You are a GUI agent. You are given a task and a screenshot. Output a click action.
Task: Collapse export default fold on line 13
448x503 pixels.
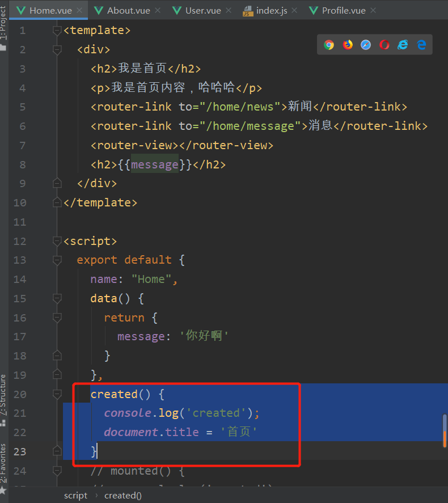click(57, 260)
